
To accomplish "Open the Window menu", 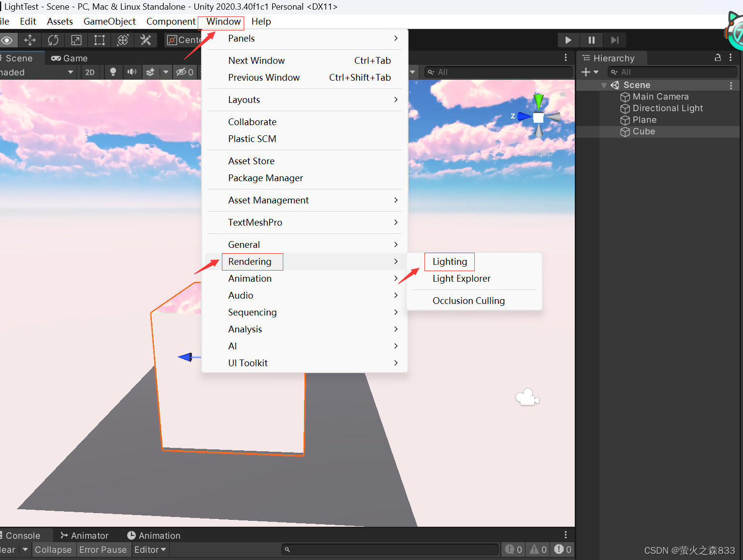I will point(223,22).
